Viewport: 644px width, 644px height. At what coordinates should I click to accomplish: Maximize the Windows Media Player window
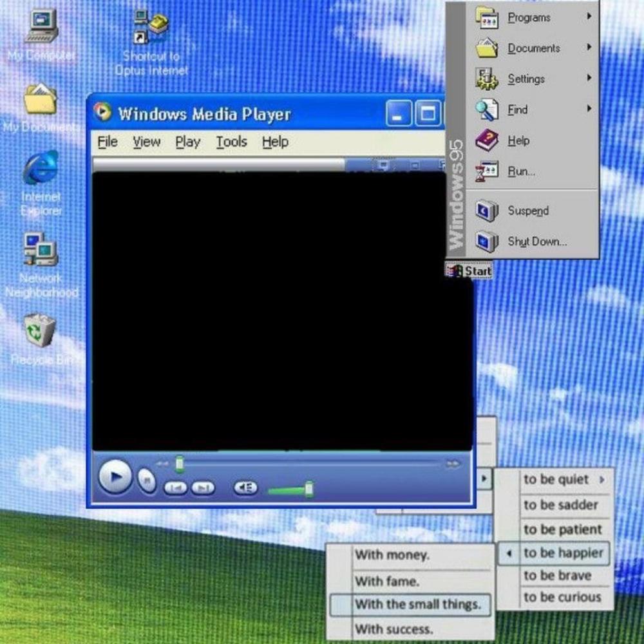pyautogui.click(x=428, y=113)
